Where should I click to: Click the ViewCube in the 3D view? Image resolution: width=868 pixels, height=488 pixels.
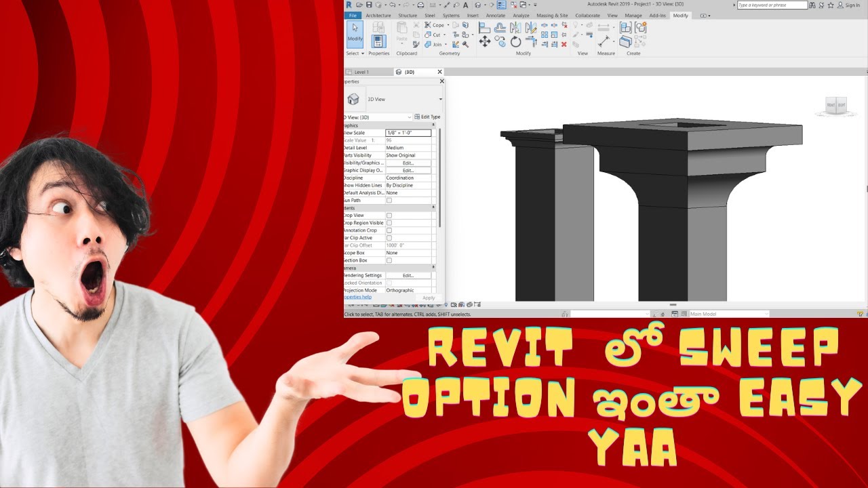[835, 105]
